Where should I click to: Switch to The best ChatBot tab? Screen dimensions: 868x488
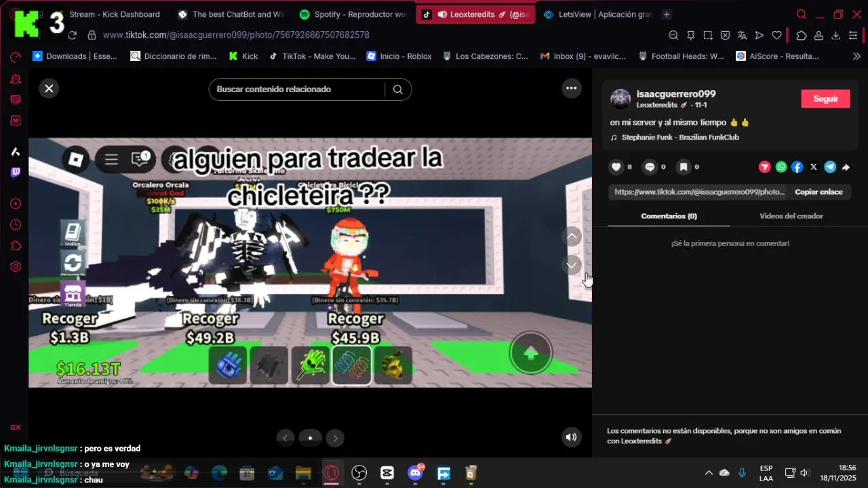click(x=231, y=14)
